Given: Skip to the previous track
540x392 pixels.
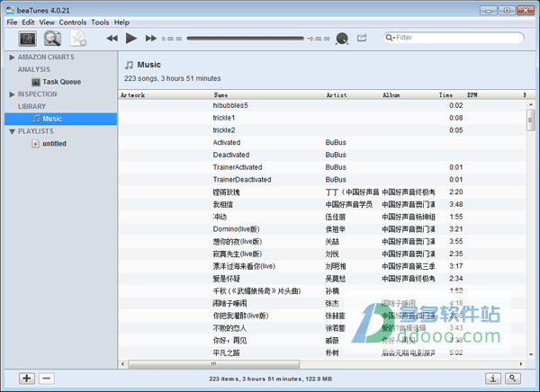Looking at the screenshot, I should click(112, 38).
